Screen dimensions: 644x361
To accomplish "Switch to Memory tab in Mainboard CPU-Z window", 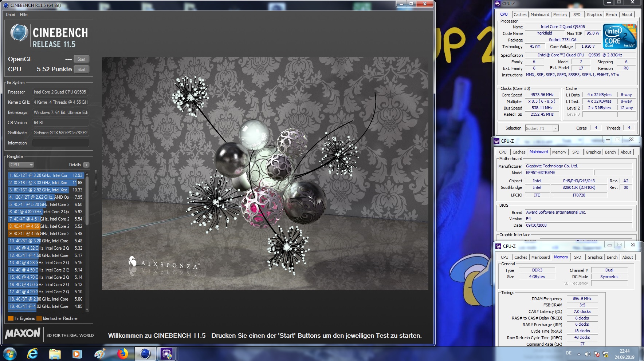I will 559,152.
